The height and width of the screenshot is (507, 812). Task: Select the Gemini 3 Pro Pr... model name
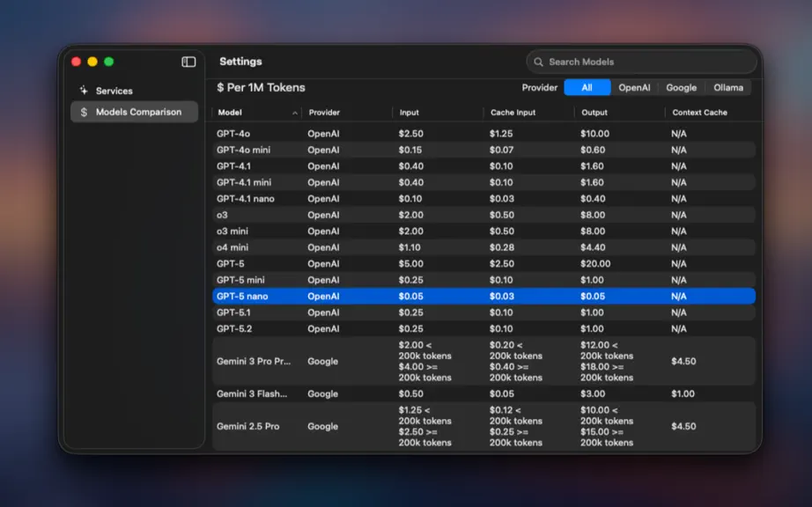[254, 361]
